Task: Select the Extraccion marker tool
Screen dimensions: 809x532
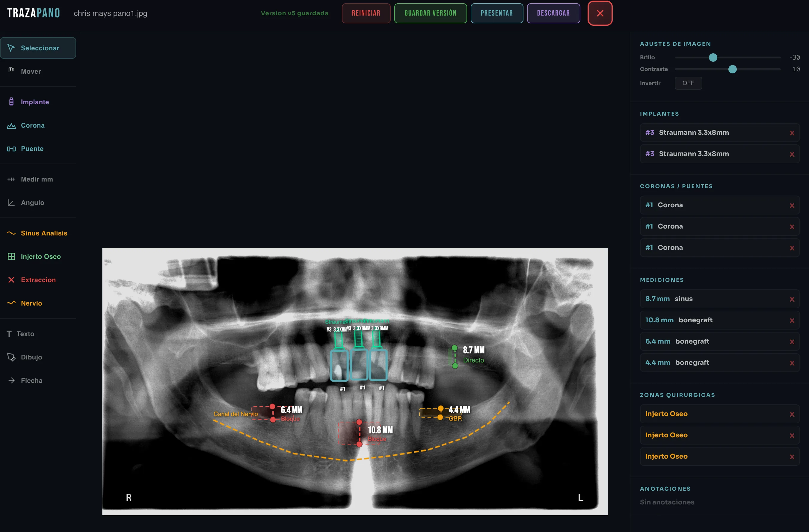Action: [x=38, y=279]
